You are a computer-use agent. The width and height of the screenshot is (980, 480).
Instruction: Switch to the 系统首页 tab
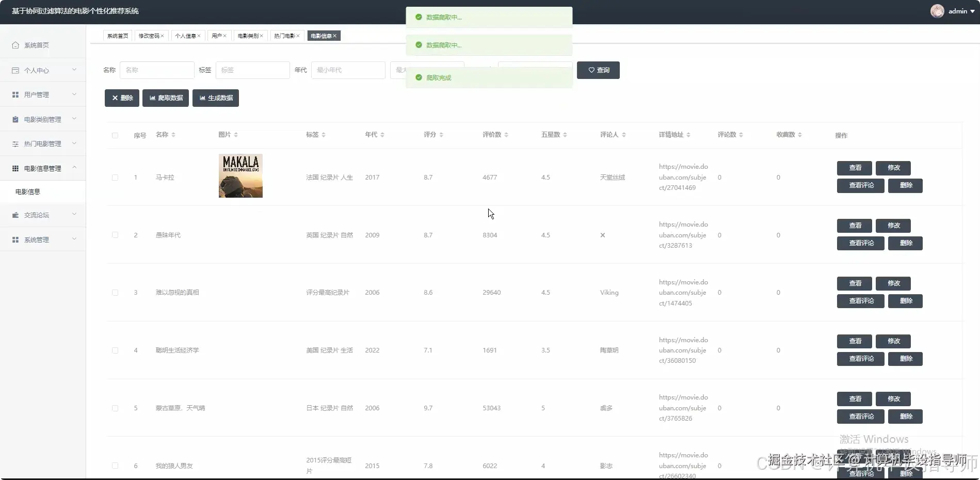(x=118, y=36)
